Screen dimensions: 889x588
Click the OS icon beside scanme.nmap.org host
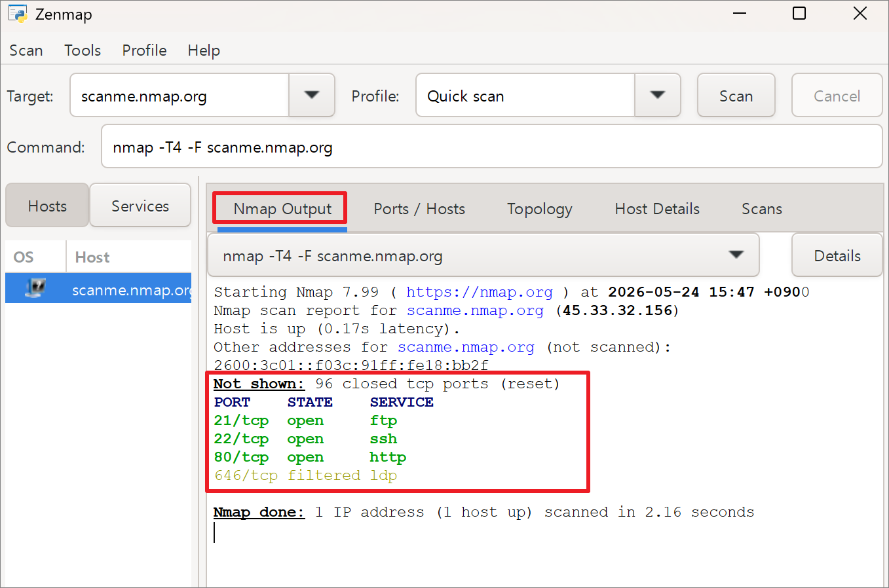(35, 288)
